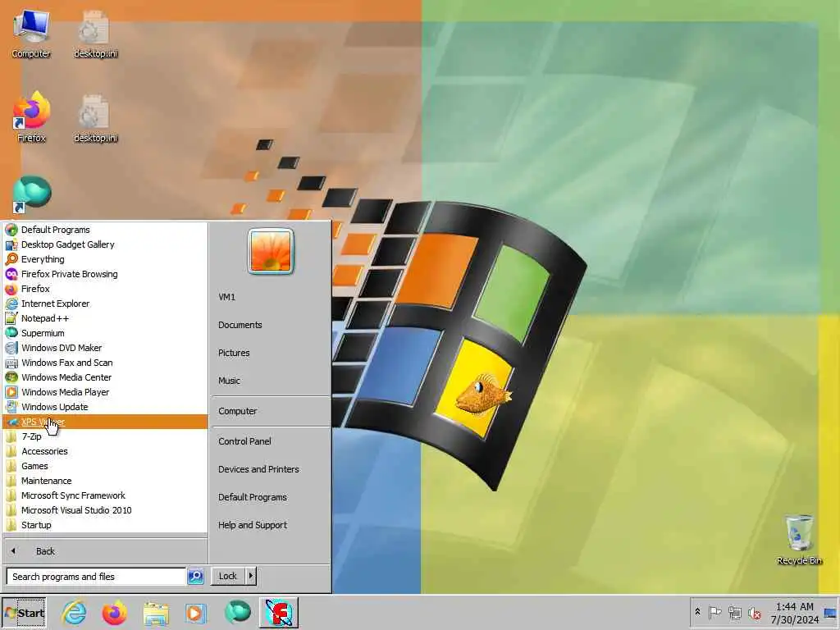This screenshot has height=630, width=840.
Task: Open Default Programs in the programs list
Action: pyautogui.click(x=105, y=230)
